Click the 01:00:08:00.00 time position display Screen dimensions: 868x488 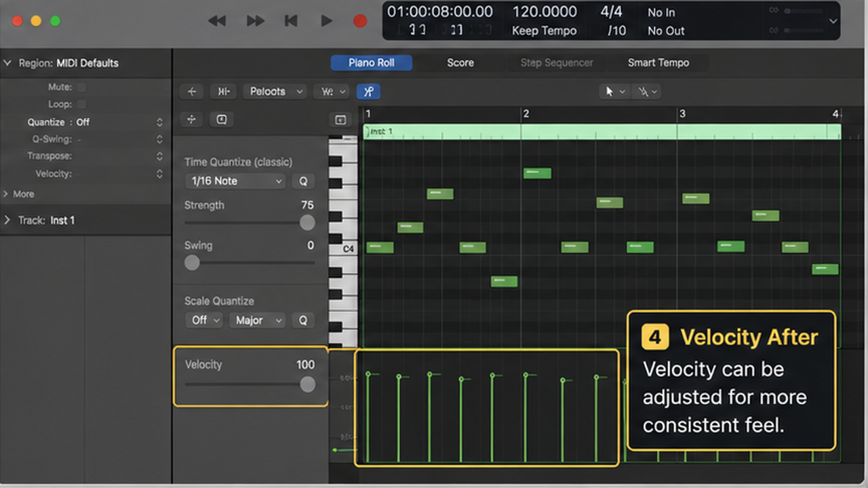pos(440,12)
